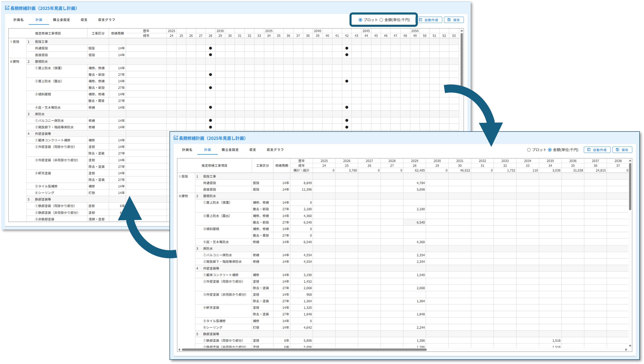The image size is (644, 364).
Task: Click 共通仮設 plot dot at 経年 42
Action: click(x=347, y=48)
